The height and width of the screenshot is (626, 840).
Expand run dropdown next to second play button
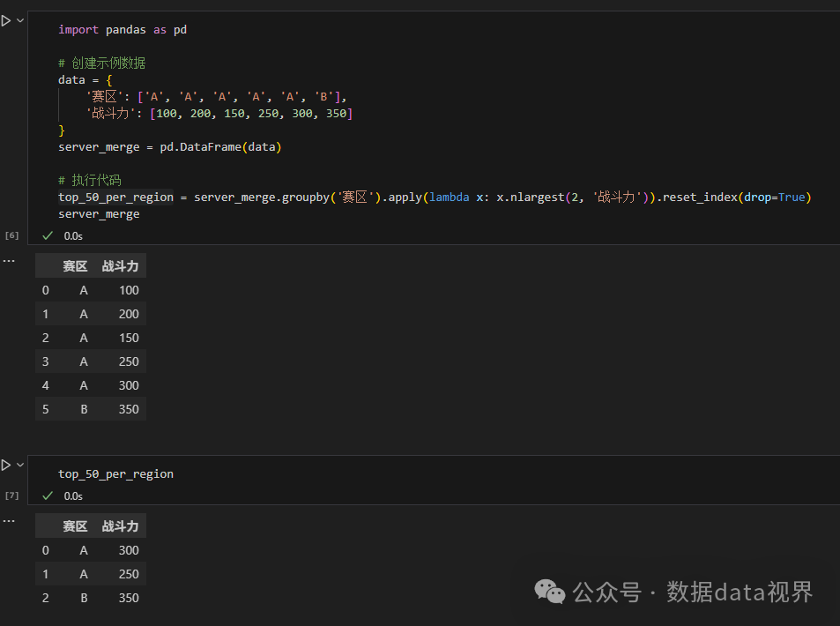pos(20,464)
